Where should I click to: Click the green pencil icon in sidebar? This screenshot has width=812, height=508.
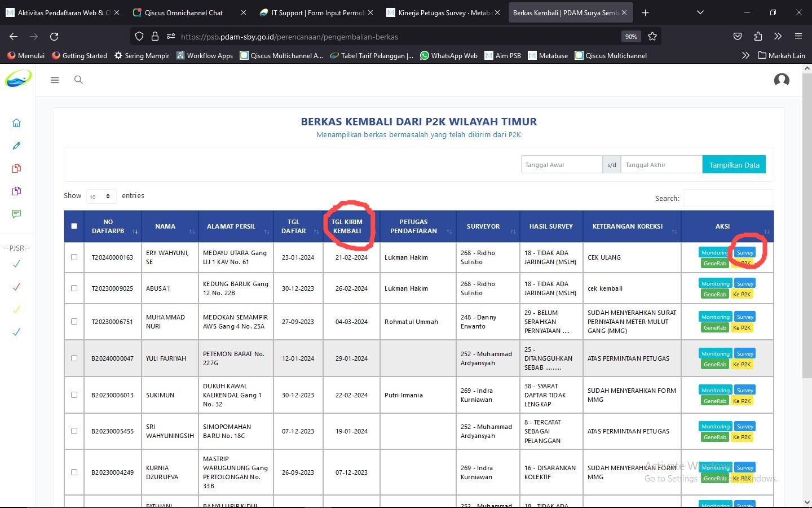tap(16, 146)
